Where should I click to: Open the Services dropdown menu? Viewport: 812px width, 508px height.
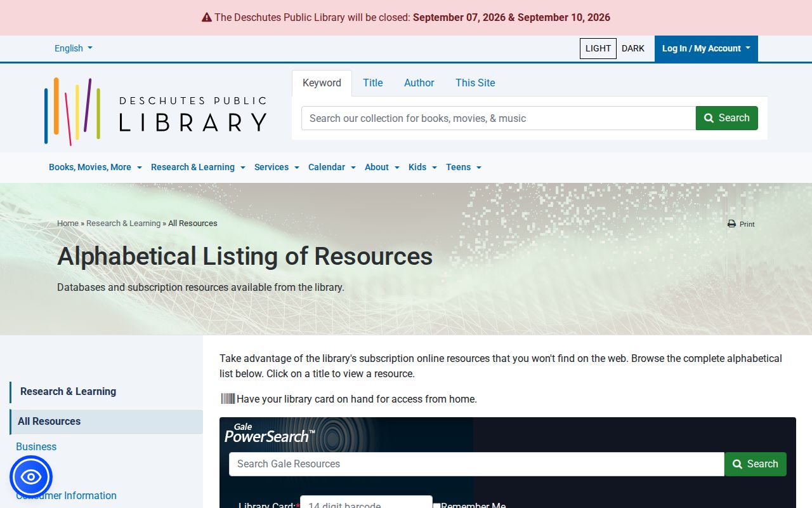coord(277,167)
